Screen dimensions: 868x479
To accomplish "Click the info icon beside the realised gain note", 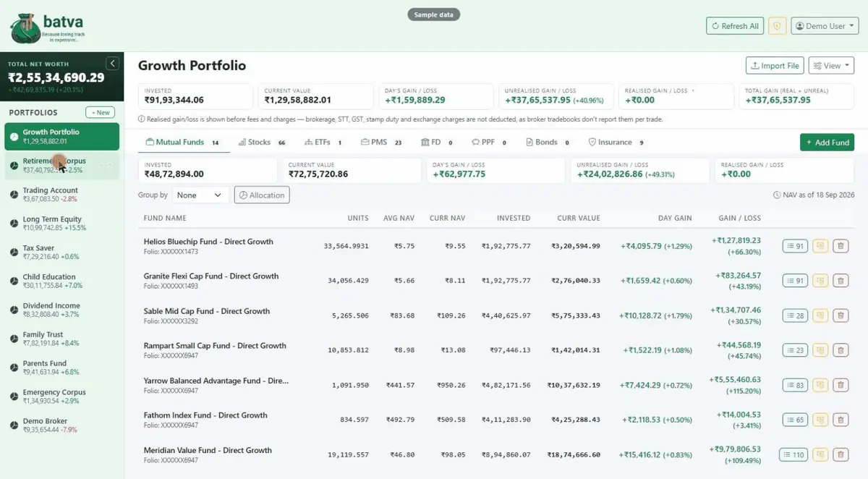I will click(141, 119).
